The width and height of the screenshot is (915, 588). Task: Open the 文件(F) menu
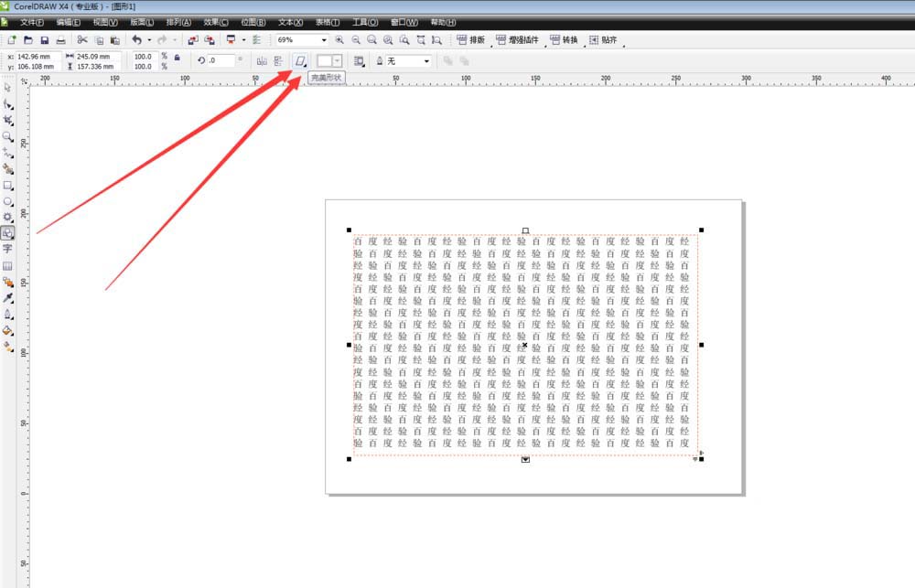click(x=31, y=22)
